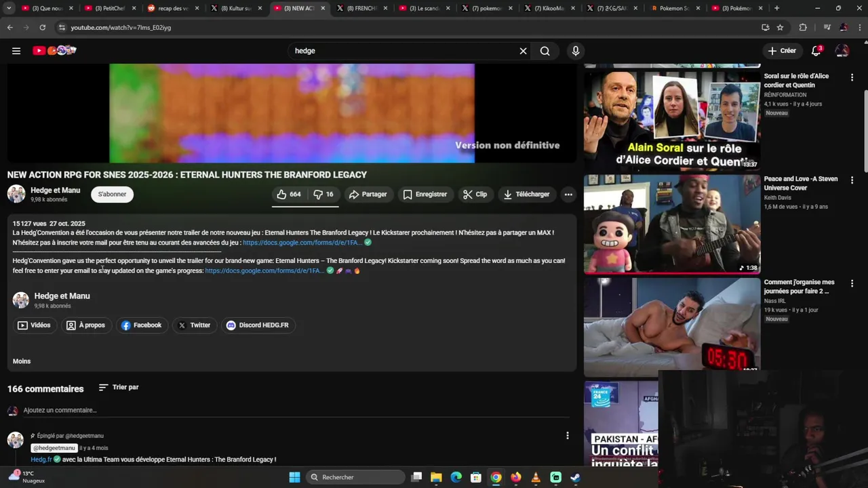Viewport: 868px width, 488px height.
Task: Open the channel's Twitter link
Action: [x=195, y=325]
